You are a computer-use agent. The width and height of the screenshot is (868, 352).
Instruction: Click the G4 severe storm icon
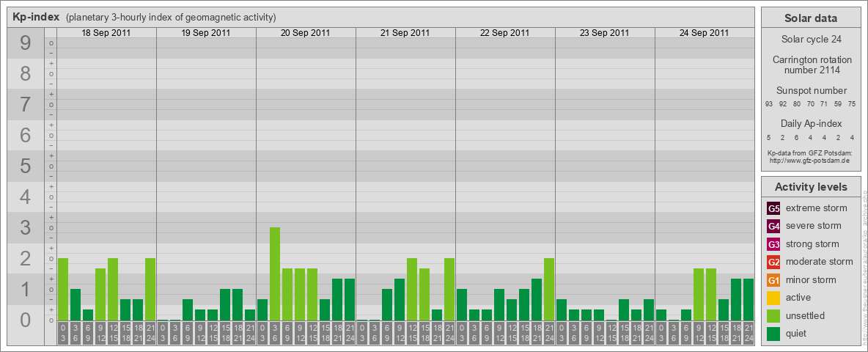tap(774, 227)
